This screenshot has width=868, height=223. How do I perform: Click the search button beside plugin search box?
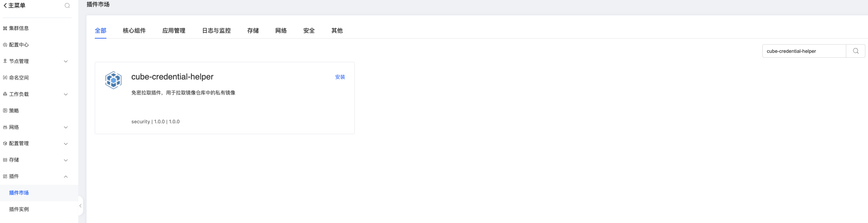(x=856, y=51)
